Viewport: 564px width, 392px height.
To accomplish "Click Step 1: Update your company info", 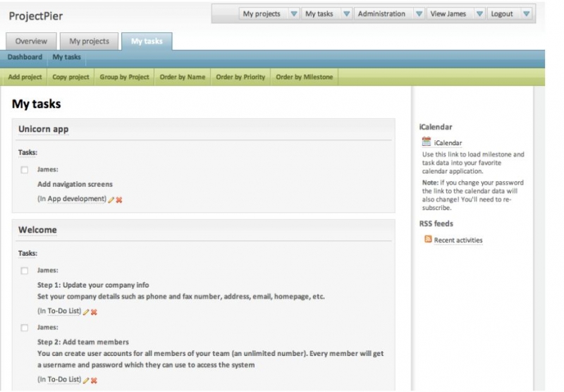I will (93, 285).
